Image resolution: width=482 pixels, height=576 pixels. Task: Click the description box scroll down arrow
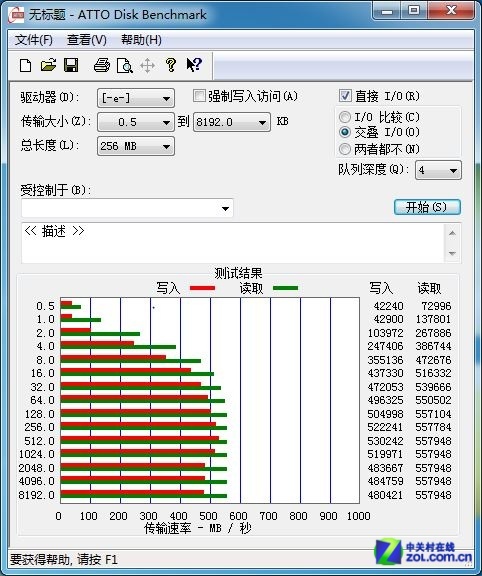point(453,253)
